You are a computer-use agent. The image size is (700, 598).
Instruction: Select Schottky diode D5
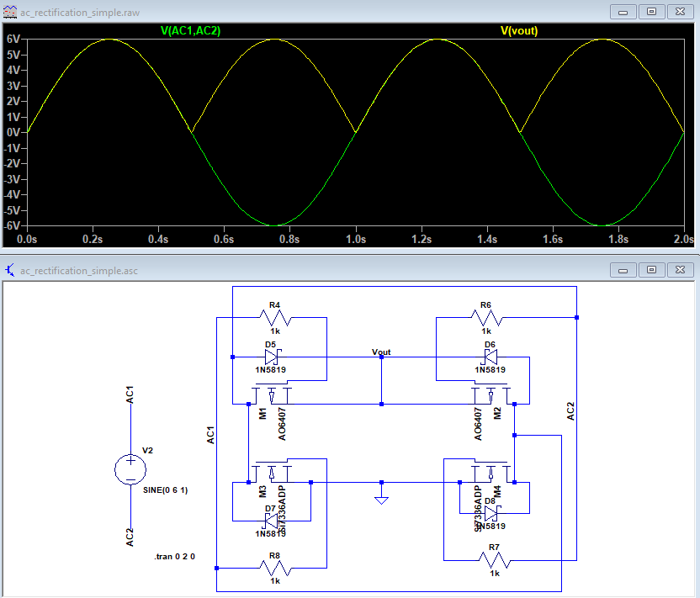[x=272, y=357]
